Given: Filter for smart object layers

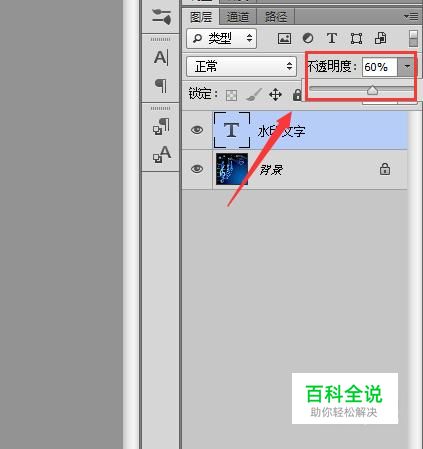Looking at the screenshot, I should [380, 38].
